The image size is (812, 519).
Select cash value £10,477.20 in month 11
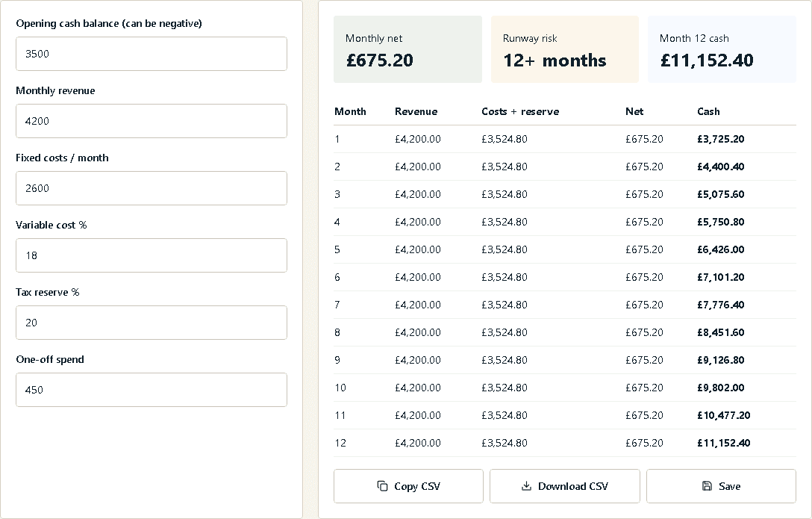723,415
